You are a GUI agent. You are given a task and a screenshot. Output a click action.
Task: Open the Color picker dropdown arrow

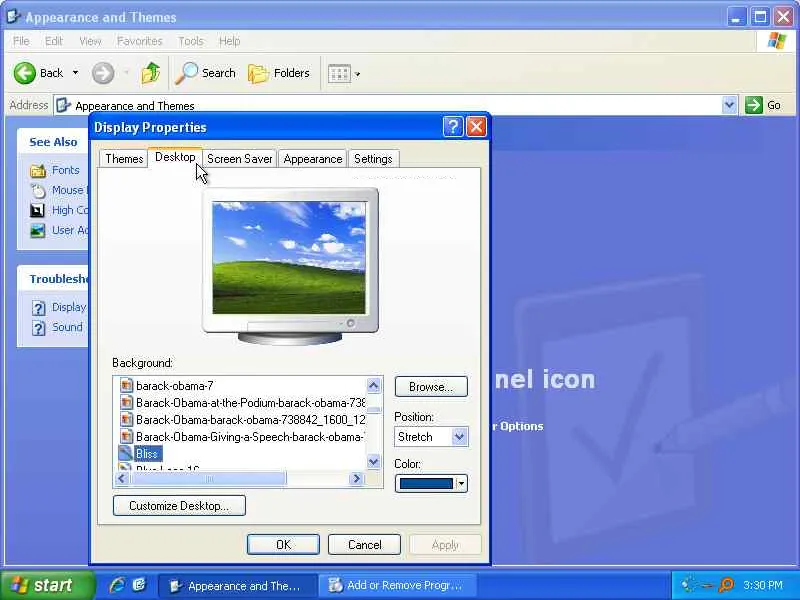pos(461,483)
